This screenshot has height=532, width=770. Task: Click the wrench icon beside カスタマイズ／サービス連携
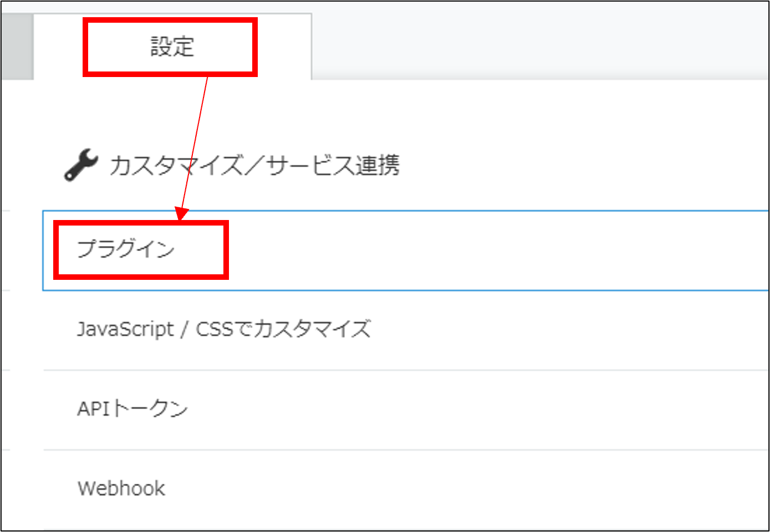81,165
